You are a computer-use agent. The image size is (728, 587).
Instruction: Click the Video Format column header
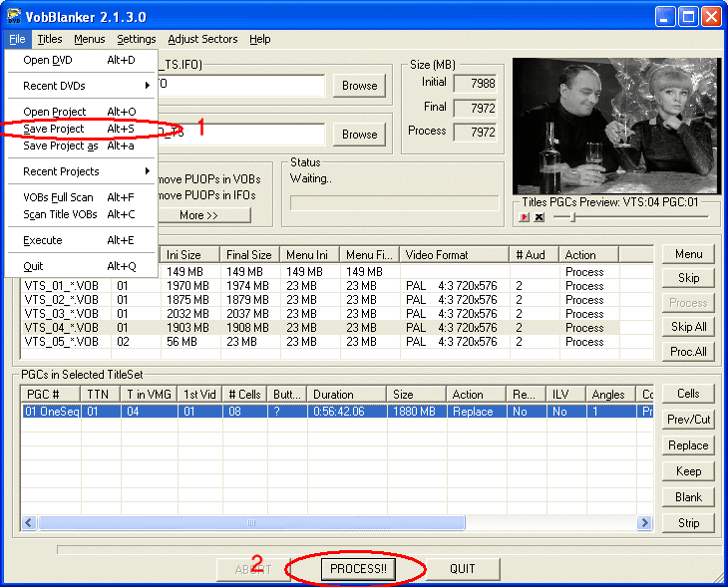[x=455, y=255]
